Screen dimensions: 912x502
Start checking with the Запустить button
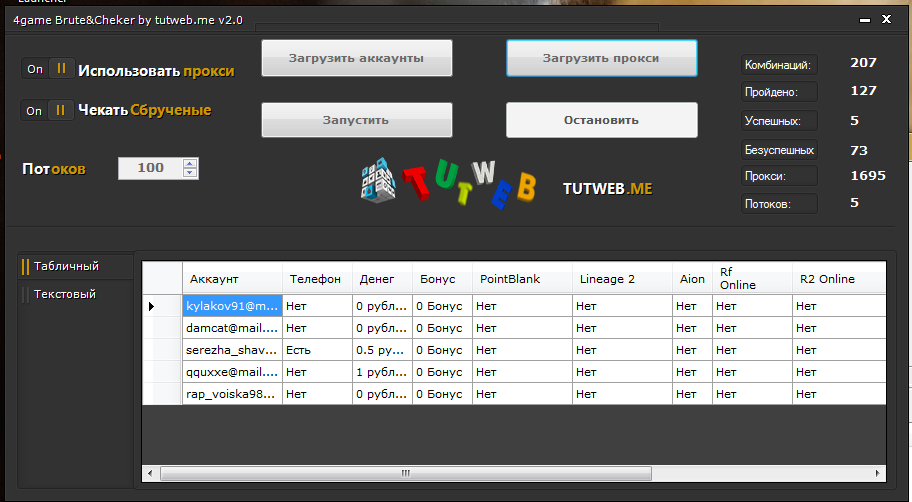(x=357, y=120)
